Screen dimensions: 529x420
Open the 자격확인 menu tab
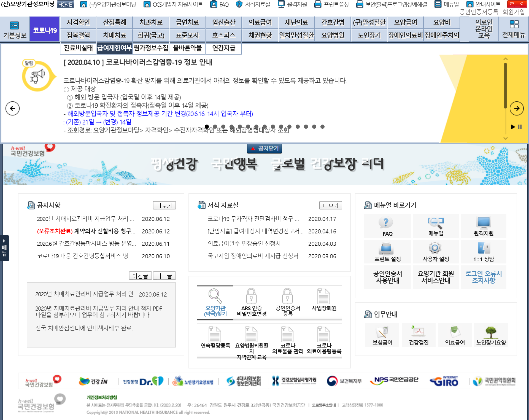pyautogui.click(x=78, y=22)
